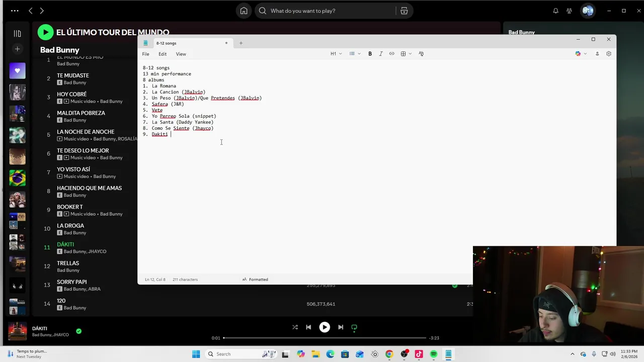The image size is (644, 362).
Task: Click the green saved checkmark for DÁKITI
Action: coord(78,331)
